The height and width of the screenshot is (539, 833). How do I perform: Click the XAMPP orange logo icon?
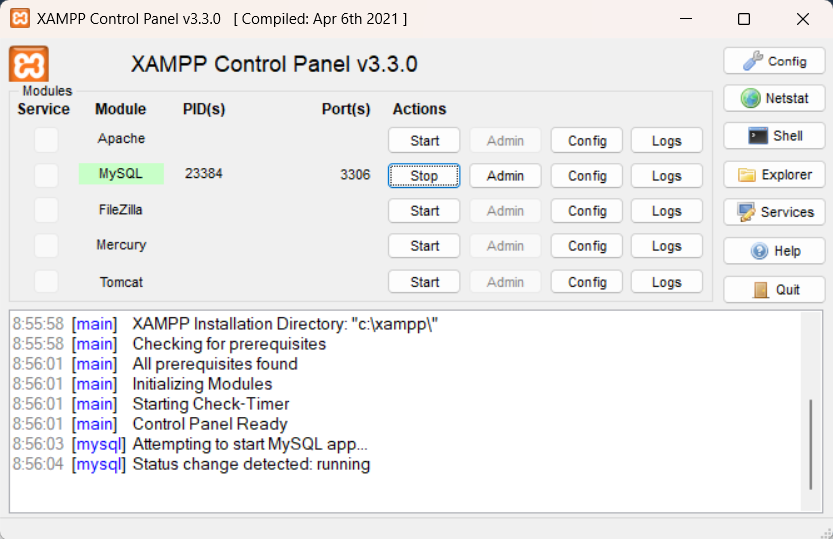tap(28, 64)
